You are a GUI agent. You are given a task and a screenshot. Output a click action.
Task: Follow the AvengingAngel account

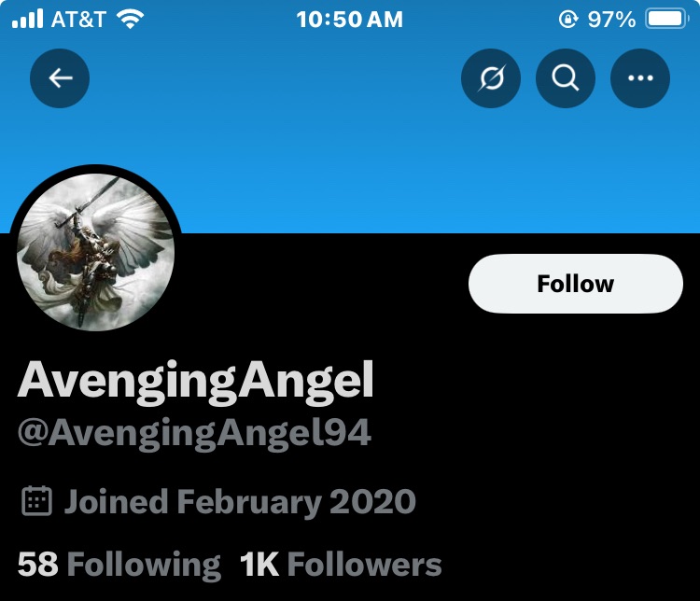pyautogui.click(x=575, y=284)
